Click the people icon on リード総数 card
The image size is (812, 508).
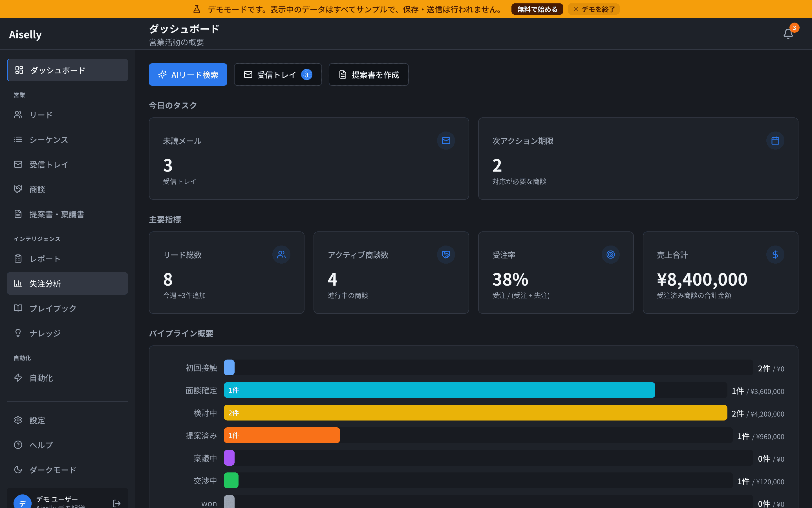(281, 255)
